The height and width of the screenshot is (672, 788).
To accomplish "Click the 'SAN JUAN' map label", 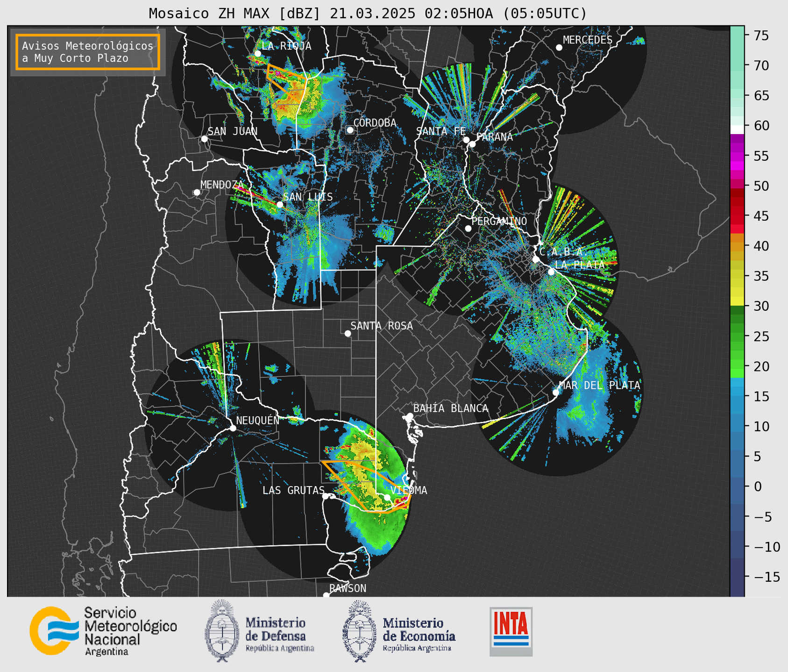I will point(233,131).
